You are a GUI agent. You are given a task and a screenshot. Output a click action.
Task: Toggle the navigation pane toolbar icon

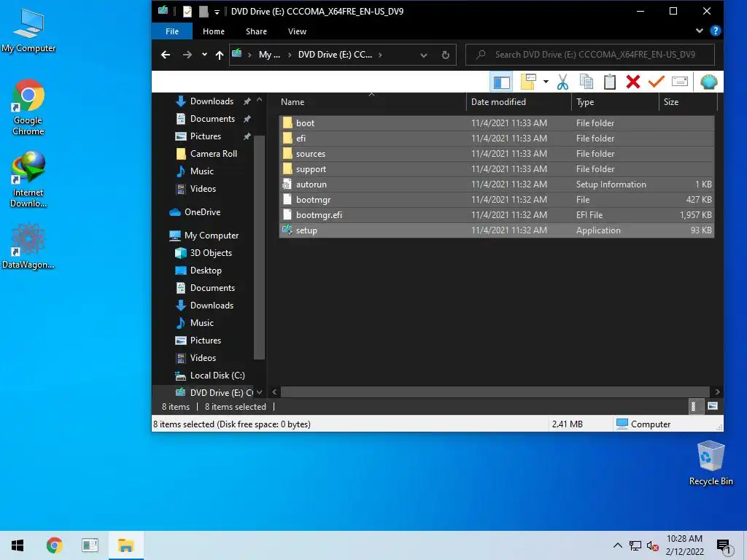coord(501,82)
